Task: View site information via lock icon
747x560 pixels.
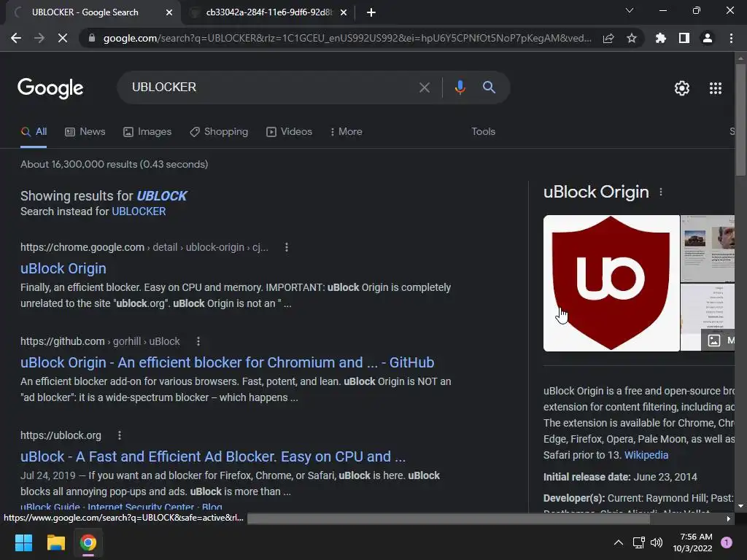Action: point(92,38)
